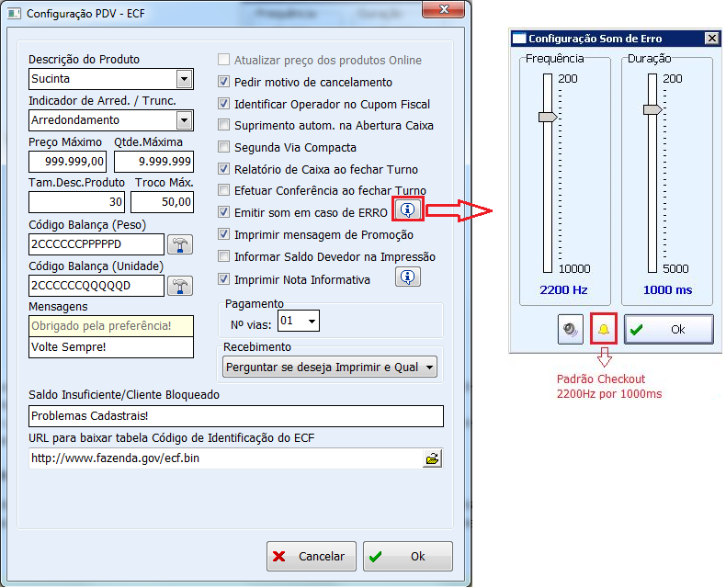The height and width of the screenshot is (588, 726).
Task: Click the Saldo Insuficiente message text field
Action: point(235,415)
